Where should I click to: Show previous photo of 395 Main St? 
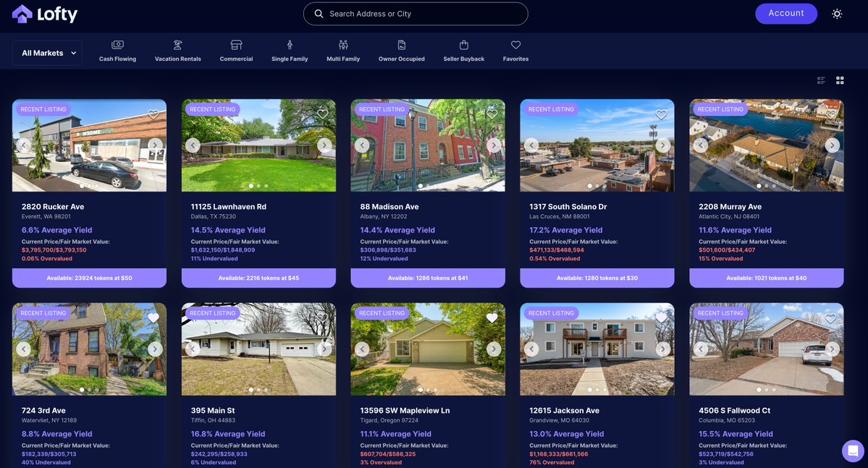point(193,349)
